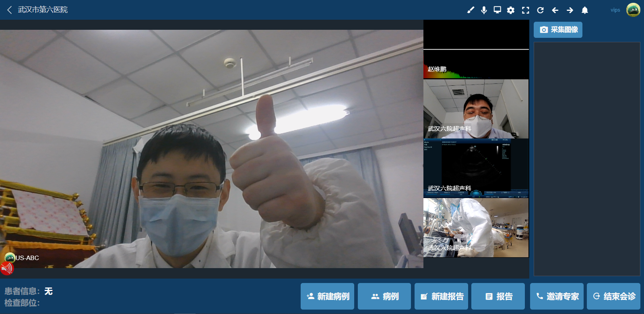The width and height of the screenshot is (644, 314).
Task: Enter fullscreen mode with the expand icon
Action: pyautogui.click(x=526, y=10)
